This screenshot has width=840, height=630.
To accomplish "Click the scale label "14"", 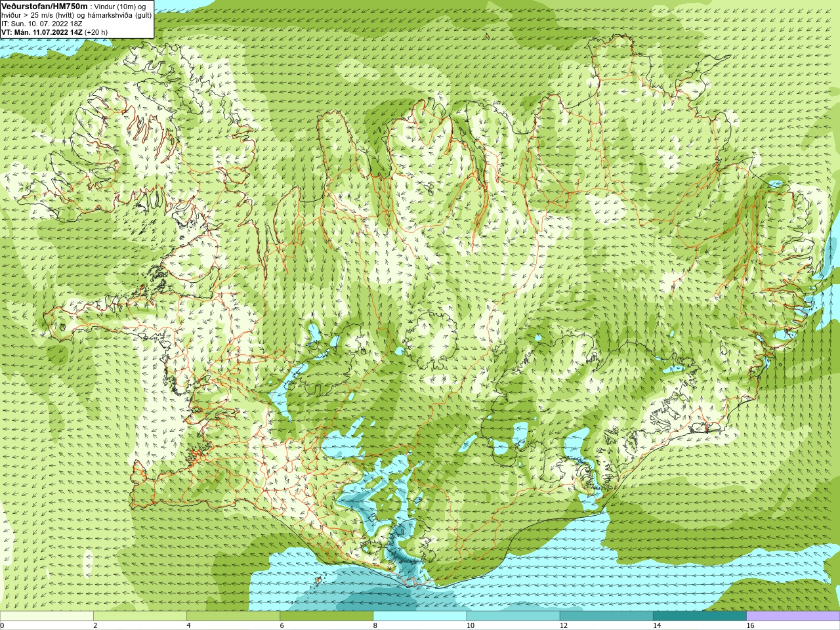I will click(656, 625).
